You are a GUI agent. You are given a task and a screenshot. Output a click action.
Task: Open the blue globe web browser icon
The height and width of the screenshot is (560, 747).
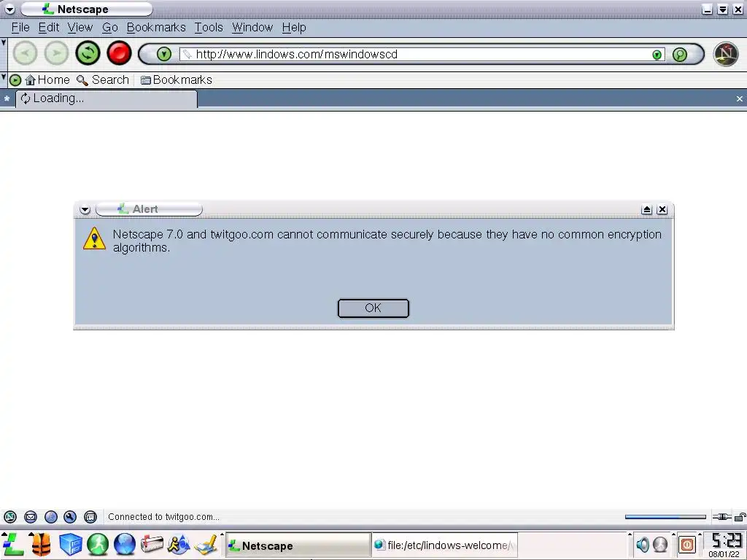tap(125, 544)
